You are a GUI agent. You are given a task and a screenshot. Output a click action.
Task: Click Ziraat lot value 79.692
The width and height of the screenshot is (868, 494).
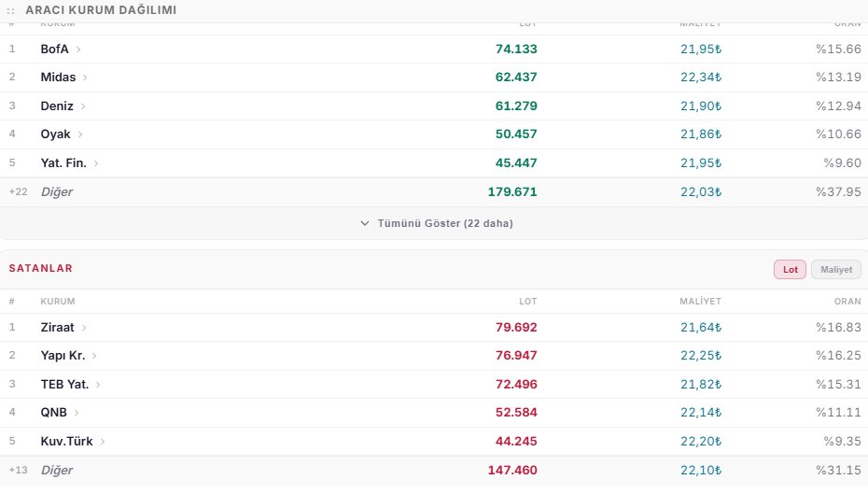516,327
